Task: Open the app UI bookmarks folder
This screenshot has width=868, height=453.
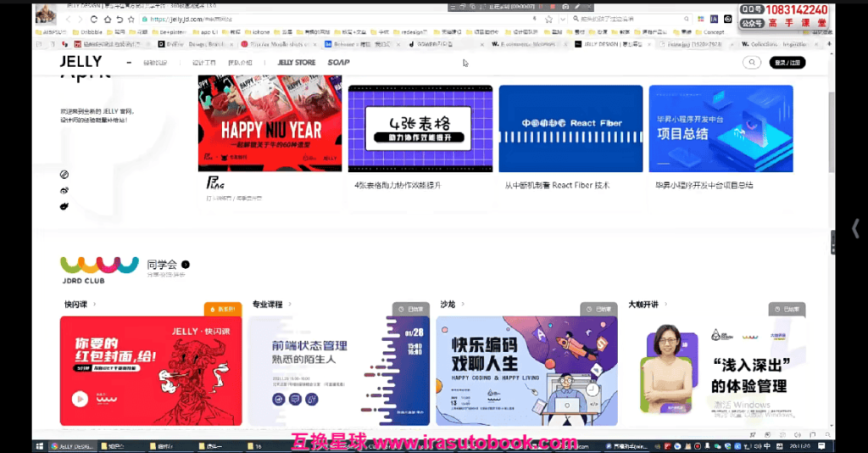Action: [x=205, y=32]
